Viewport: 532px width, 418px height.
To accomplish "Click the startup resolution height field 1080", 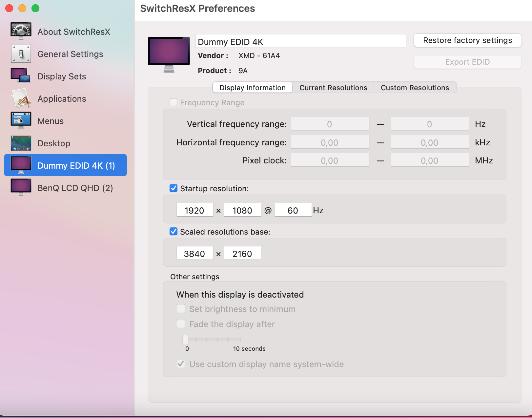I will point(242,210).
